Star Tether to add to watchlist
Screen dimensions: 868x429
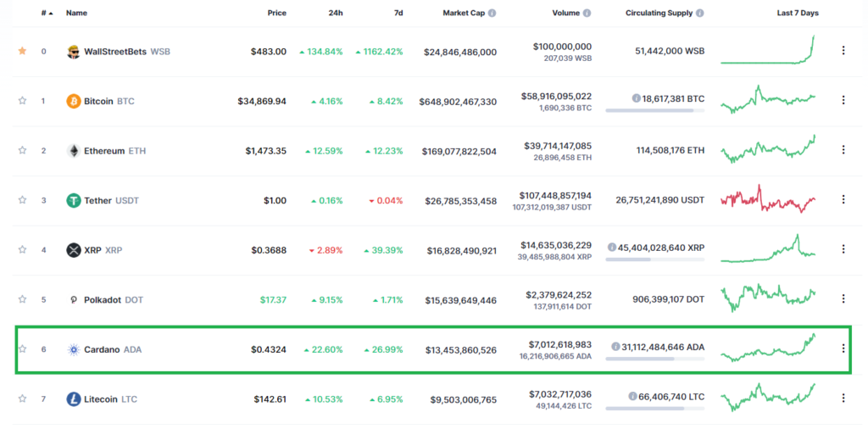point(22,200)
